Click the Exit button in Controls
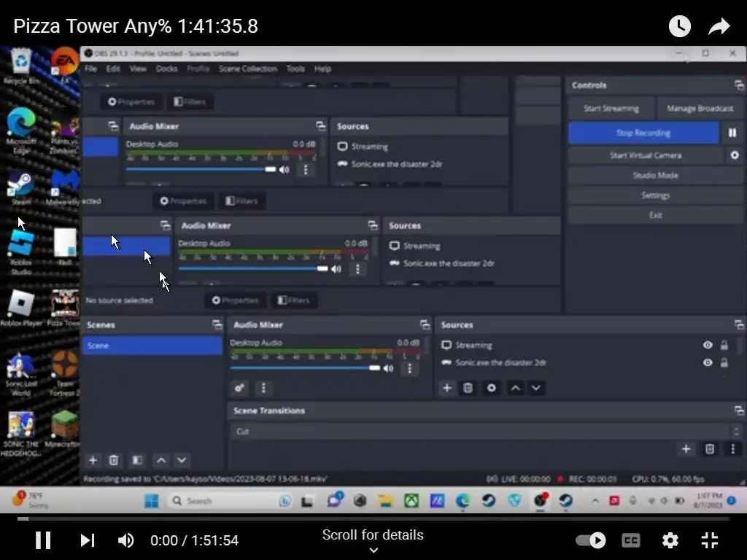The height and width of the screenshot is (560, 747). (655, 215)
